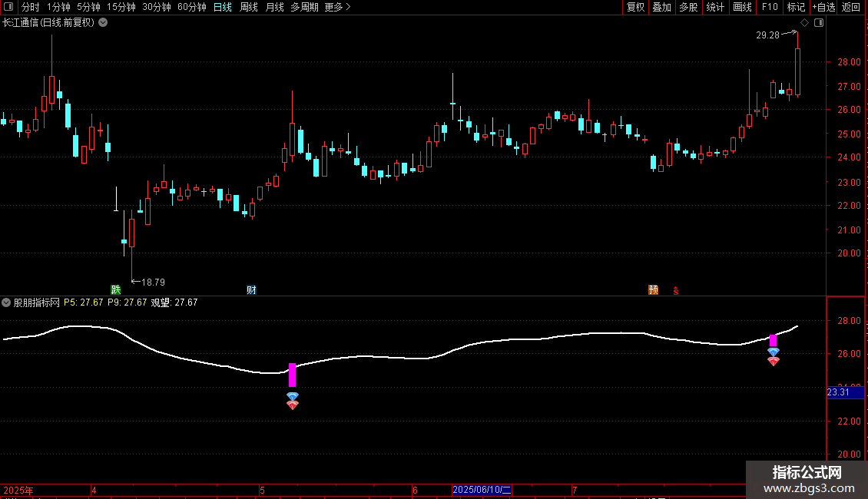
Task: Click the 2025/06/10/二 date label
Action: tap(482, 490)
